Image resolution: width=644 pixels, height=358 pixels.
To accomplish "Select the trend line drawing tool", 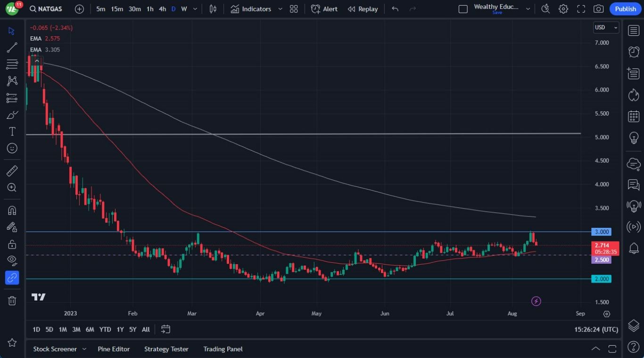I will click(x=12, y=47).
